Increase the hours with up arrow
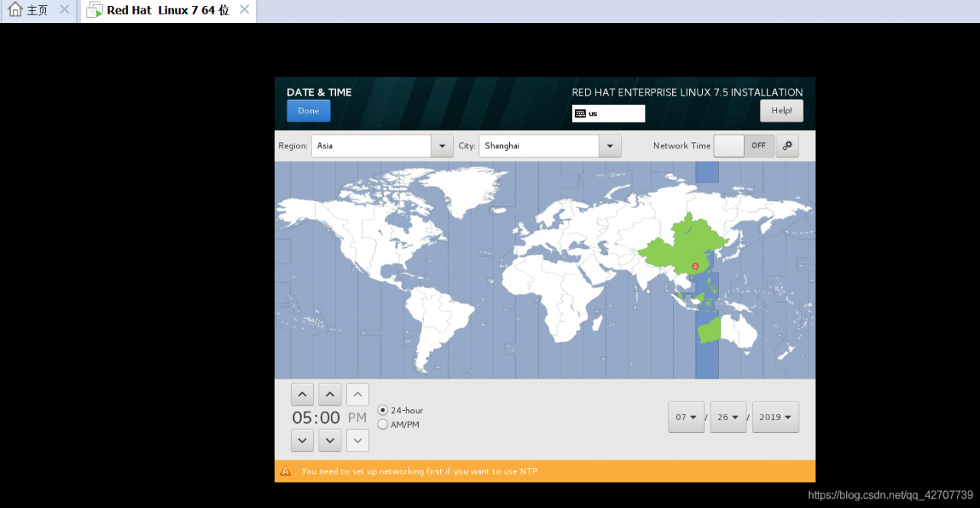980x508 pixels. point(302,395)
